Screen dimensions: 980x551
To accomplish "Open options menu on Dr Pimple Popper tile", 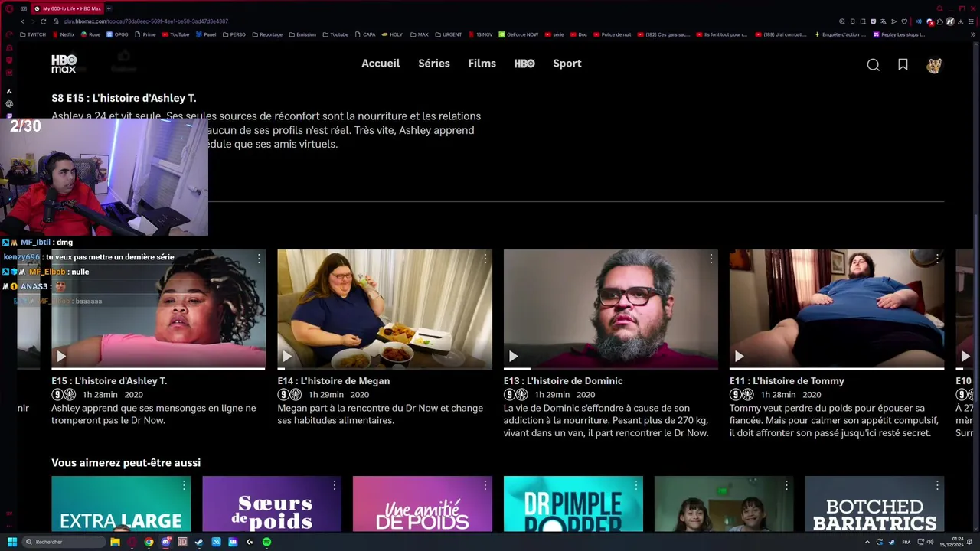I will click(635, 485).
